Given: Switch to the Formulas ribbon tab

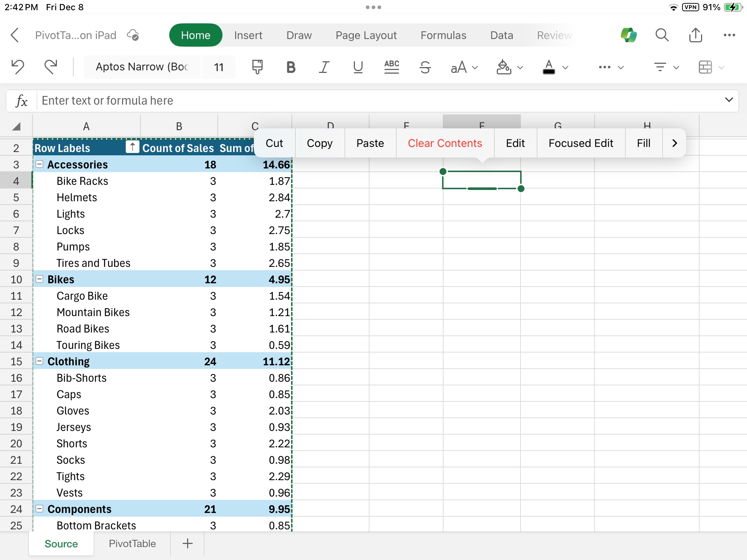Looking at the screenshot, I should point(443,35).
